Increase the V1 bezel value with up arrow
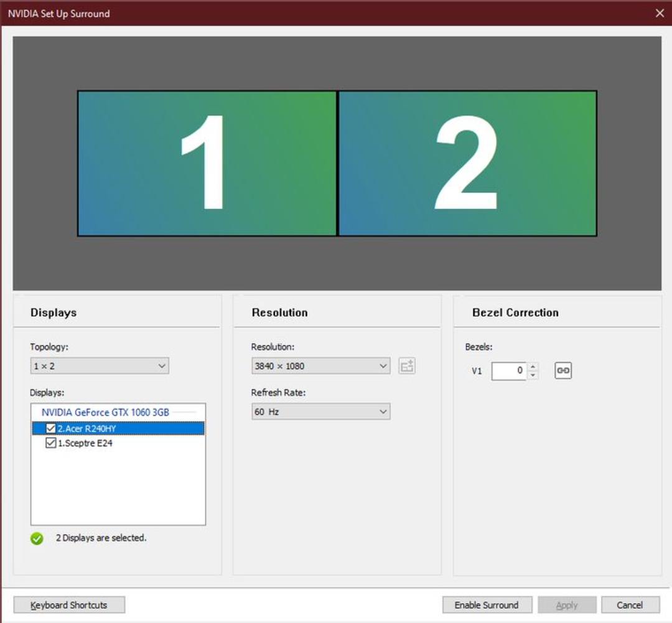This screenshot has width=672, height=623. [533, 367]
